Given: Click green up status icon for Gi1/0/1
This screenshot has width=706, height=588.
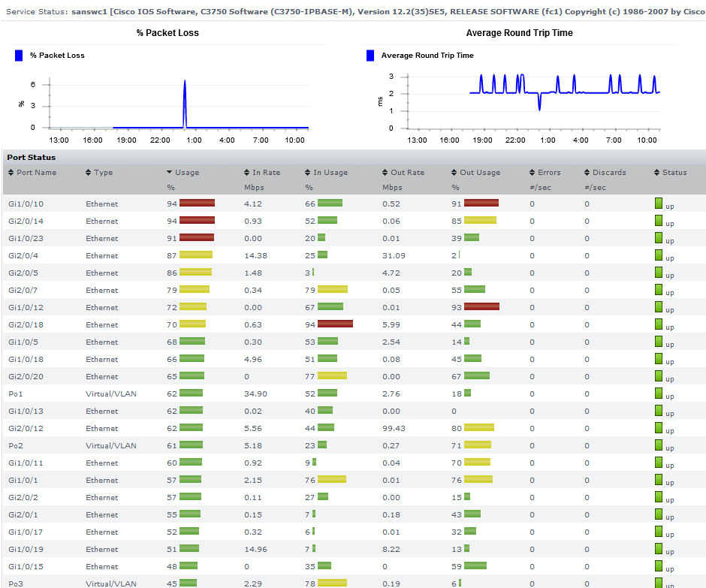Looking at the screenshot, I should [658, 480].
